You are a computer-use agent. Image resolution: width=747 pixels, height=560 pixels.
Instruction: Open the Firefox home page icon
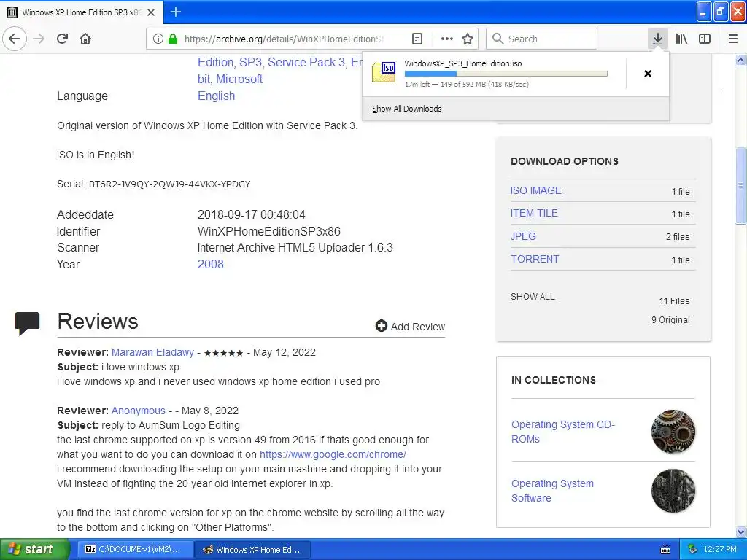pos(85,39)
